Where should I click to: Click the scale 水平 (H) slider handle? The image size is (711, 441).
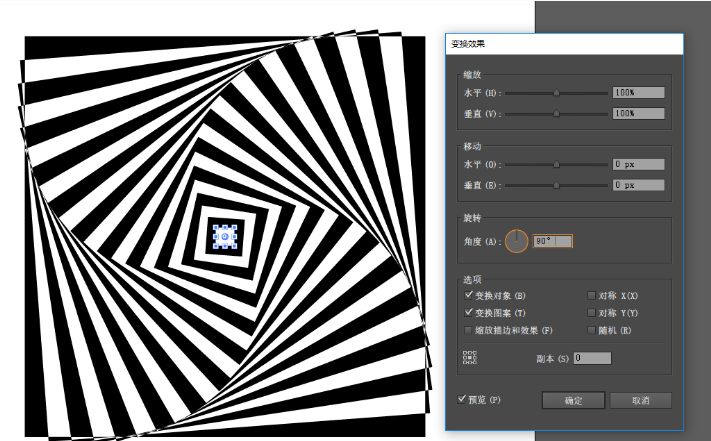(556, 93)
